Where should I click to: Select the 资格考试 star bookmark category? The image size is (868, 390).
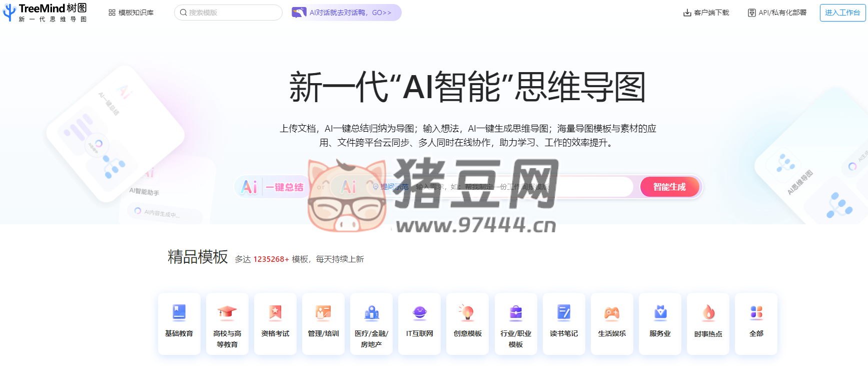point(275,323)
